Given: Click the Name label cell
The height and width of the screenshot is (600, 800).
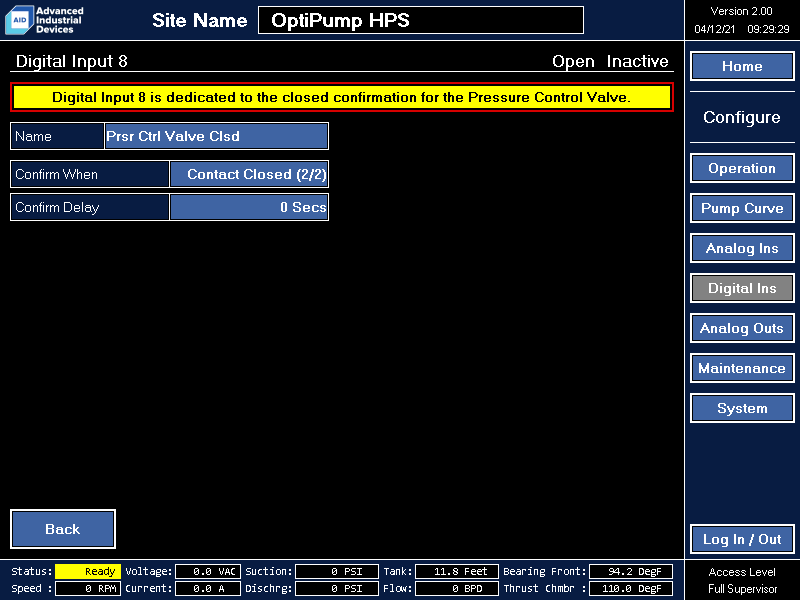Looking at the screenshot, I should tap(57, 136).
